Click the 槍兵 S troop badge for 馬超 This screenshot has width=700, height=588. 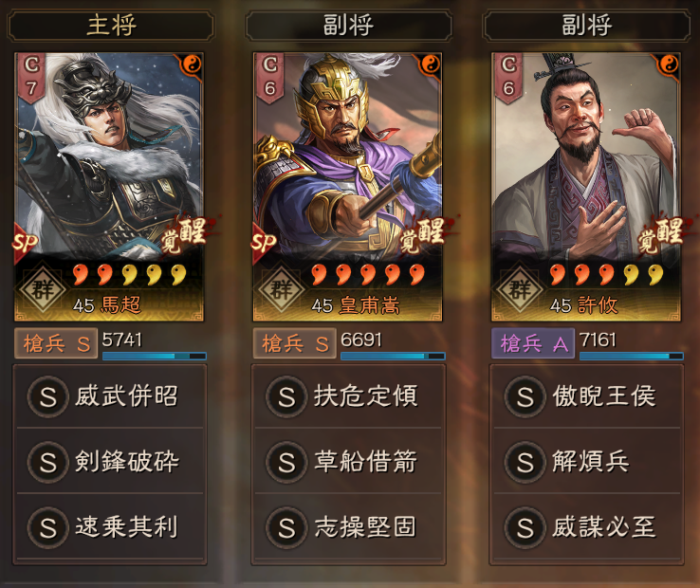click(x=56, y=343)
